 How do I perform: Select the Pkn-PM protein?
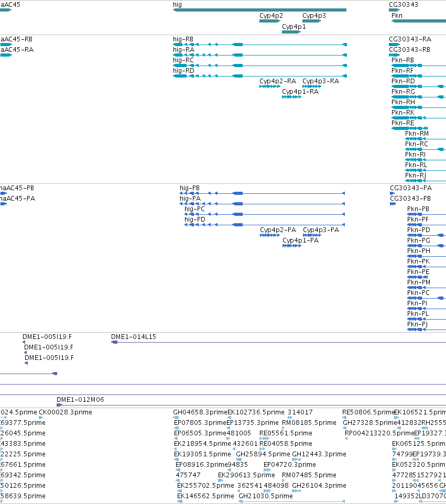pos(418,282)
